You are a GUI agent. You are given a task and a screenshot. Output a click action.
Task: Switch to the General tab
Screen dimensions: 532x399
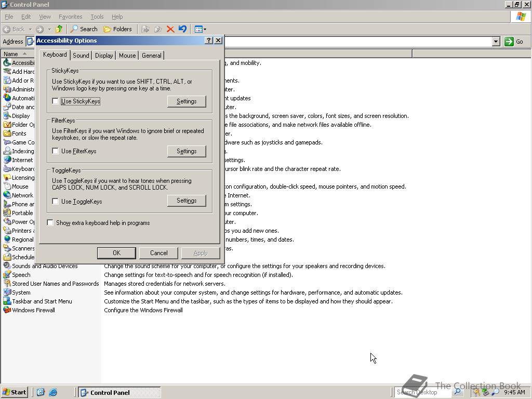pyautogui.click(x=151, y=55)
